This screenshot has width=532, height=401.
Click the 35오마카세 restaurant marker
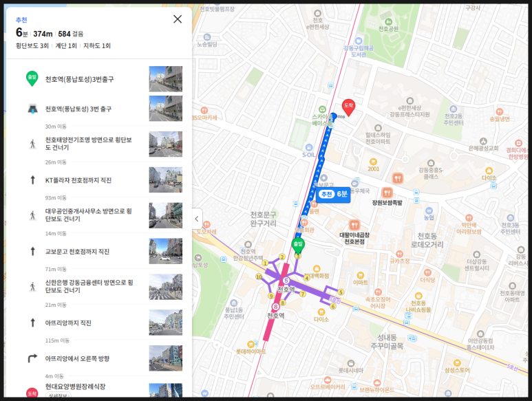204,111
